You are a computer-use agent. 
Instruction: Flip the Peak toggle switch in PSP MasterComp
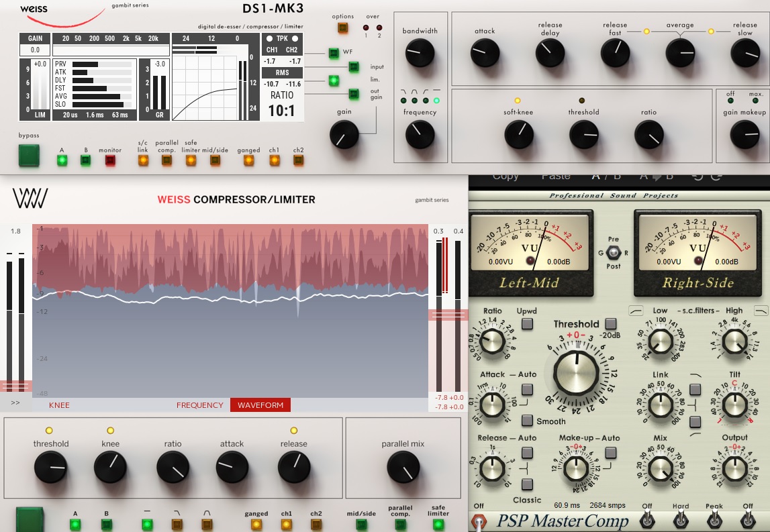[x=714, y=520]
